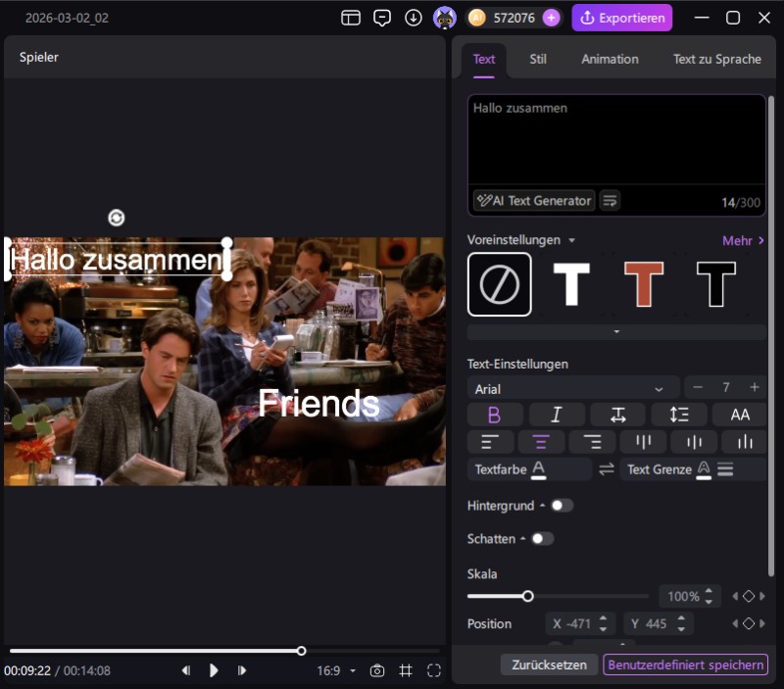Click the bold text formatting icon
The image size is (784, 689).
coord(494,415)
